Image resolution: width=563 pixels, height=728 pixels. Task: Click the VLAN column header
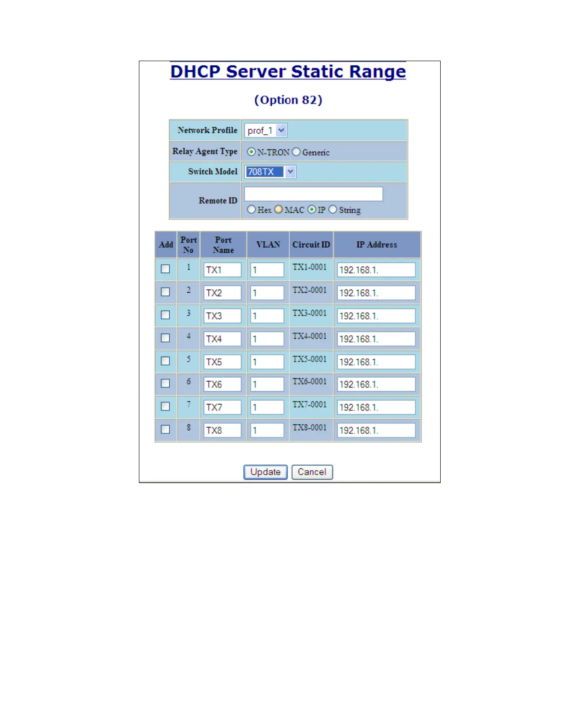pos(268,245)
